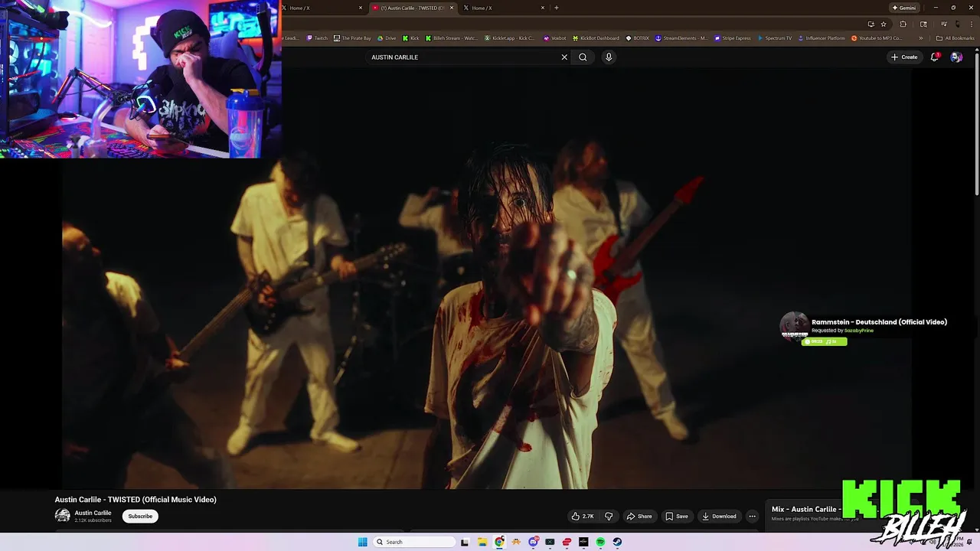Viewport: 980px width, 551px height.
Task: Open Google Chrome from the taskbar
Action: click(499, 542)
